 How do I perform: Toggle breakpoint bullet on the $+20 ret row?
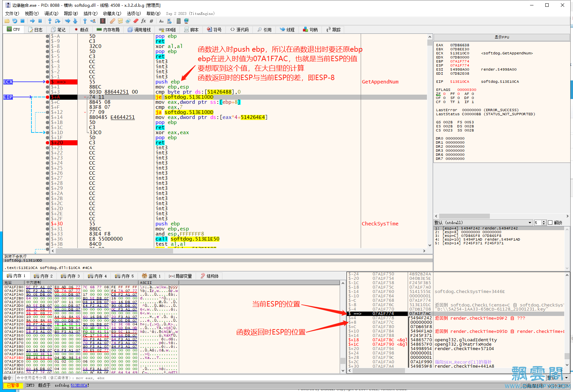click(47, 143)
